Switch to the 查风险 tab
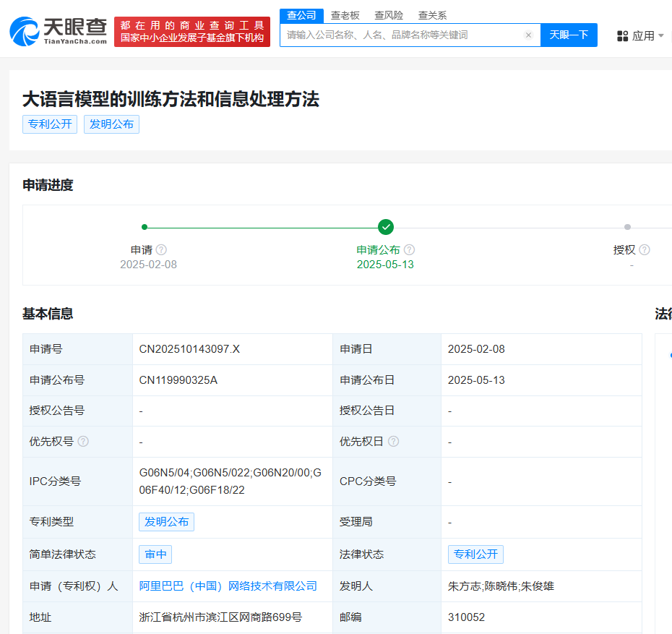Screen dimensions: 672x634 (389, 15)
